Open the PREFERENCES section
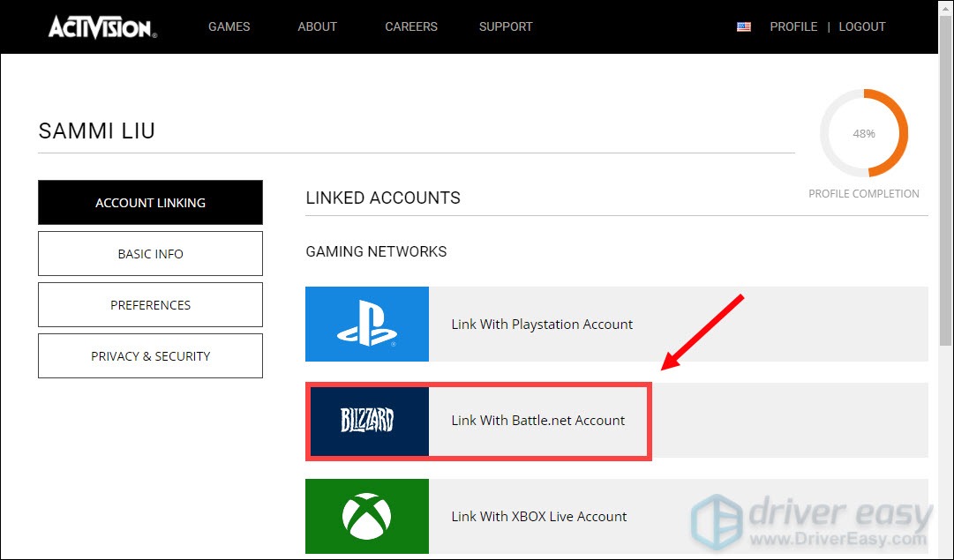The width and height of the screenshot is (954, 560). 150,304
